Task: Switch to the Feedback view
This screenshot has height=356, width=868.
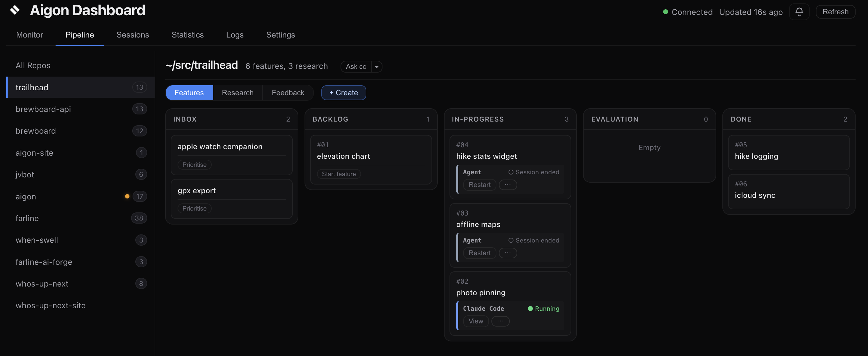Action: (288, 92)
